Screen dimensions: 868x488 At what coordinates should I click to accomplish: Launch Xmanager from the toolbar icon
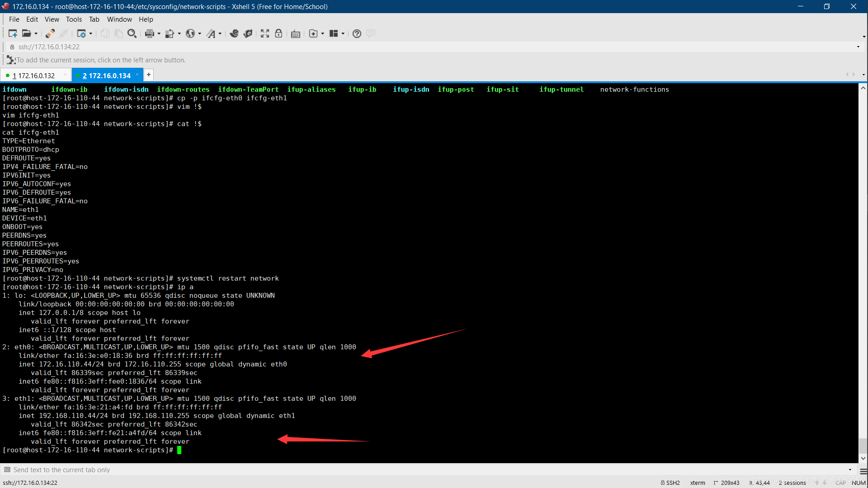[248, 33]
